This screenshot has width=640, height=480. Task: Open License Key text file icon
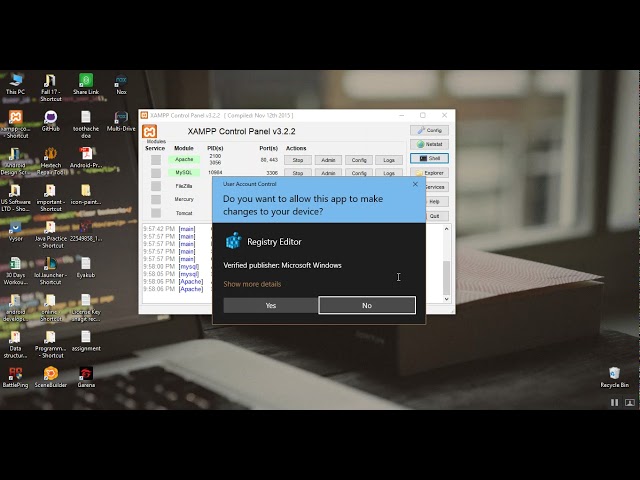[x=86, y=307]
